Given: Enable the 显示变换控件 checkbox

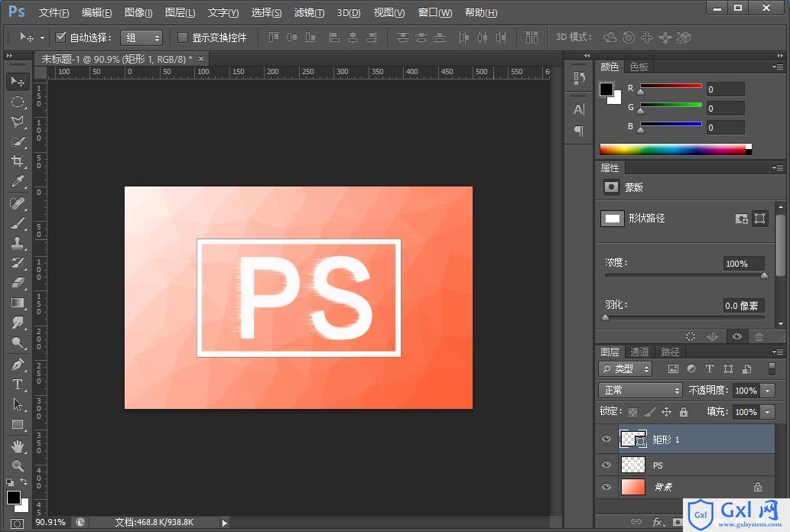Looking at the screenshot, I should 183,37.
